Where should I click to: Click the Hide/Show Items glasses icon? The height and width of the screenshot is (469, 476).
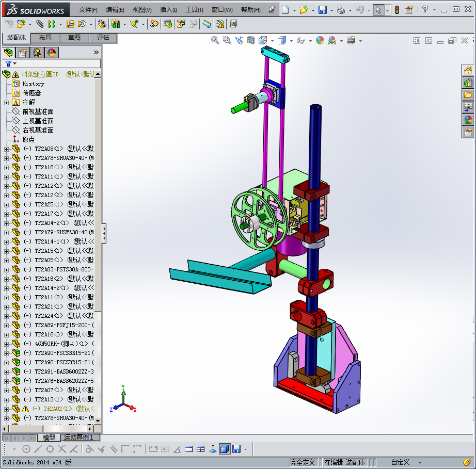[x=301, y=40]
